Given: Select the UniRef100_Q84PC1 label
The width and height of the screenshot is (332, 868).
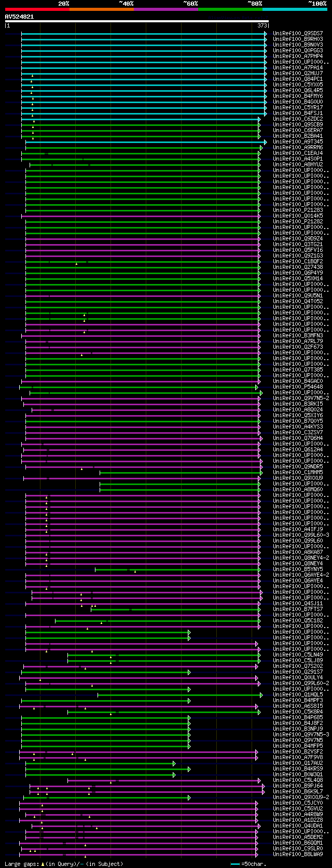Looking at the screenshot, I should [x=298, y=79].
